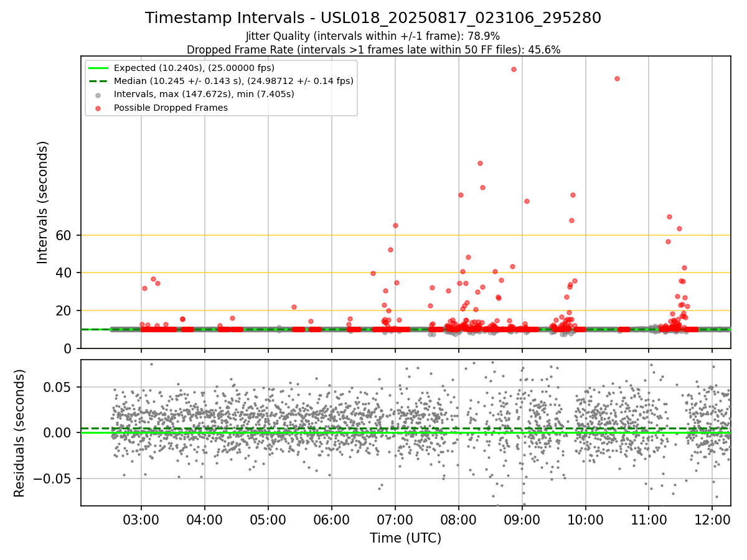Click the 'Residuals (seconds)' y-axis label
Image resolution: width=747 pixels, height=560 pixels.
(x=20, y=433)
